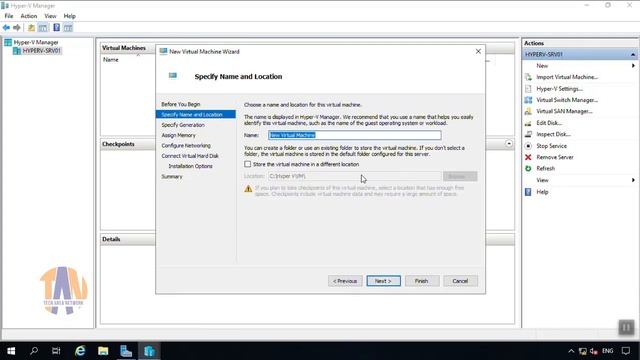Open Virtual SAN Manager action
The width and height of the screenshot is (640, 360).
click(x=564, y=111)
